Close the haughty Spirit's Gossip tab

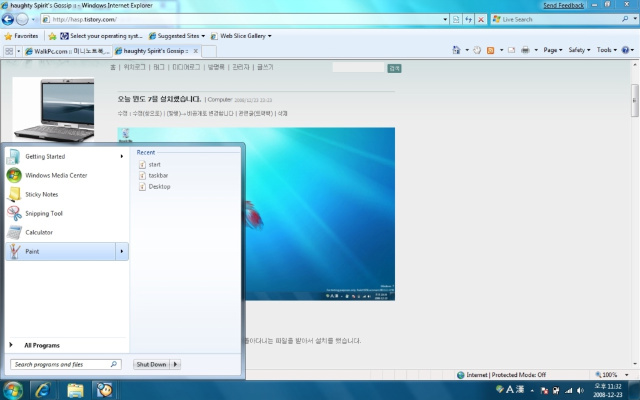point(196,51)
